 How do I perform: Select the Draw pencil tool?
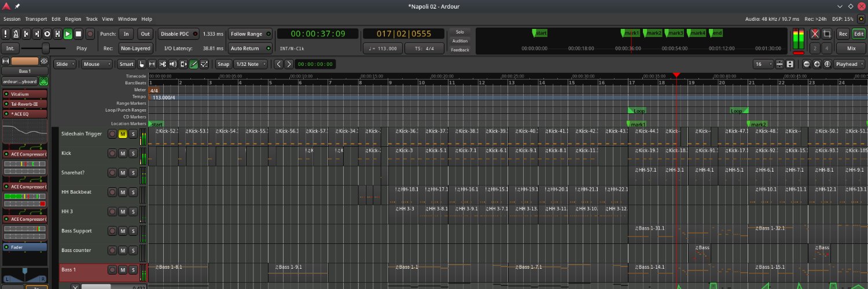194,64
